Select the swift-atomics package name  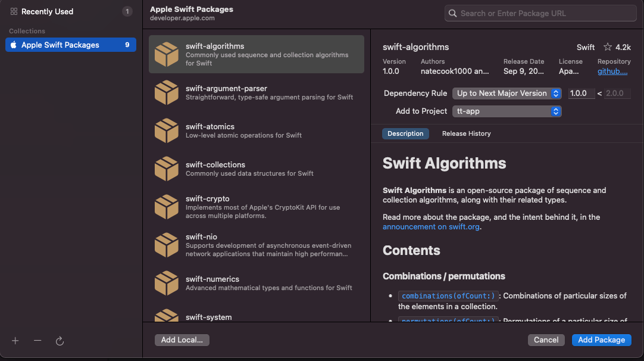(210, 127)
